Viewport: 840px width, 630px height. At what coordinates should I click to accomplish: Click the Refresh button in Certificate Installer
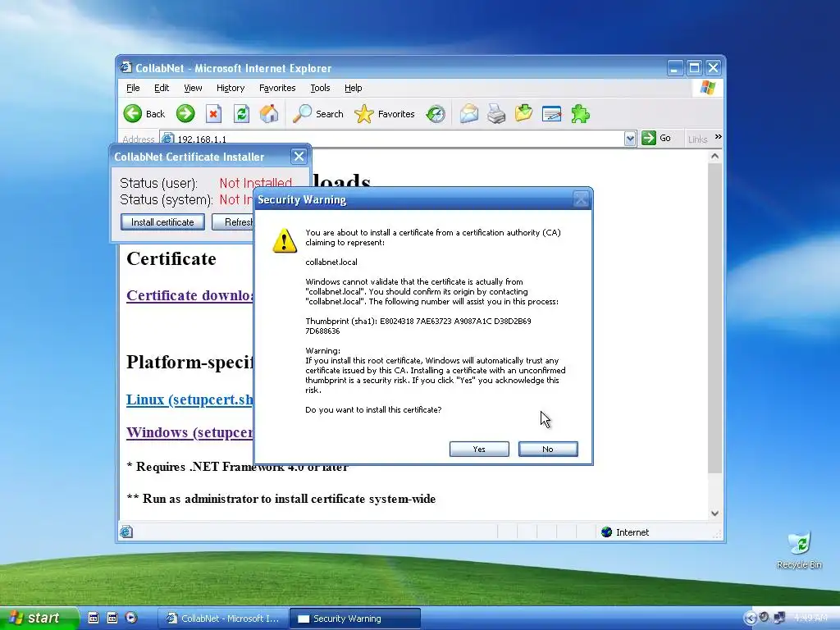coord(232,221)
